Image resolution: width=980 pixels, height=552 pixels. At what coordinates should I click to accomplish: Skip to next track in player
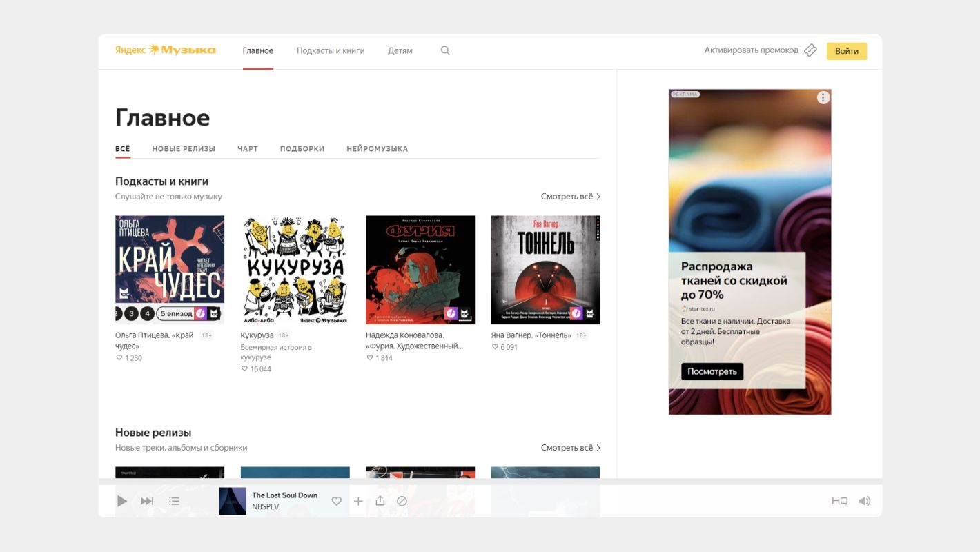tap(147, 502)
